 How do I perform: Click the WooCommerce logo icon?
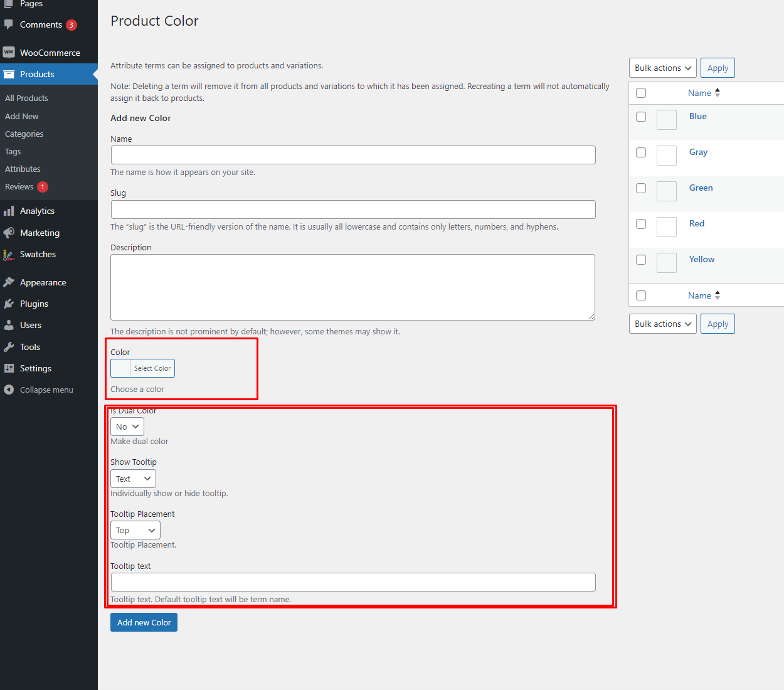coord(9,53)
